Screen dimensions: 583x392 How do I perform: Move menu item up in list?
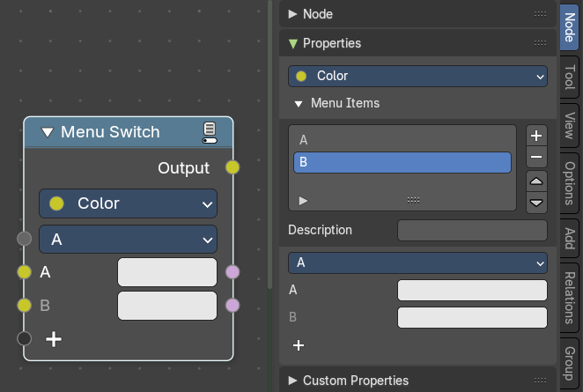point(536,181)
